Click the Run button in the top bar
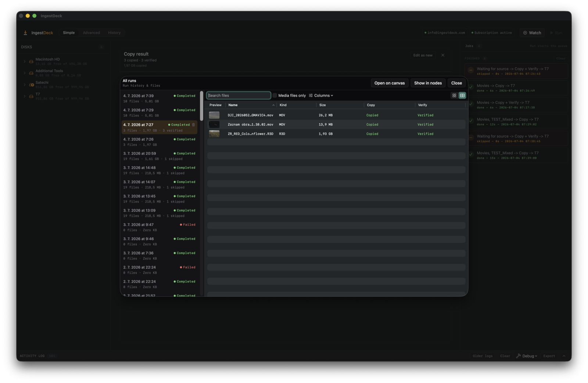This screenshot has height=383, width=588. [x=556, y=33]
